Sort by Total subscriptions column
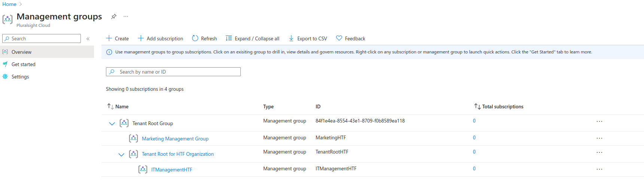The width and height of the screenshot is (644, 195). click(x=477, y=106)
